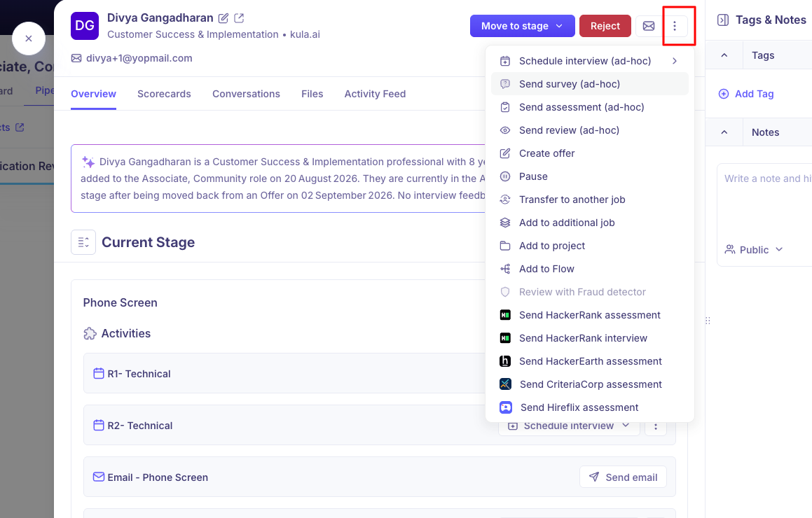This screenshot has width=812, height=518.
Task: Open the Files tab
Action: pos(312,94)
